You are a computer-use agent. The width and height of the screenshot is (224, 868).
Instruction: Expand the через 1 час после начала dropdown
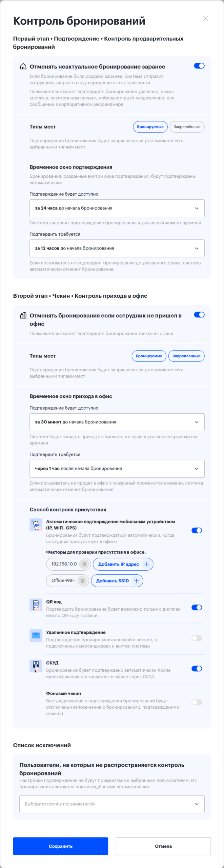coord(117,469)
